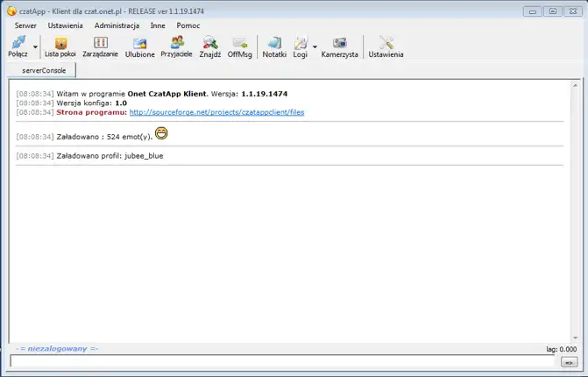
Task: Open the Zarządzanie management tool
Action: pos(100,46)
